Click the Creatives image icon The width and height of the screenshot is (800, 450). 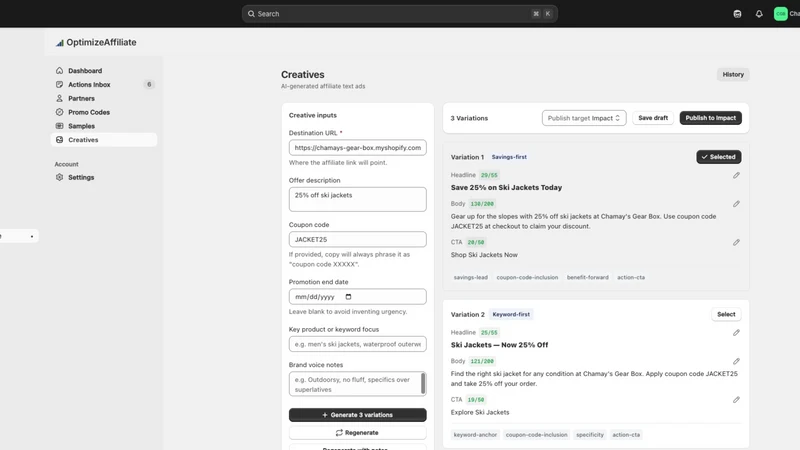59,139
